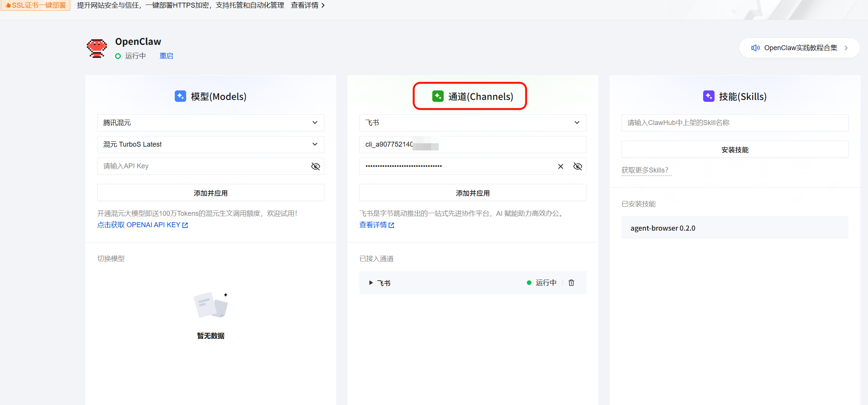The width and height of the screenshot is (868, 405).
Task: Toggle visibility of the API Key field
Action: pos(315,166)
